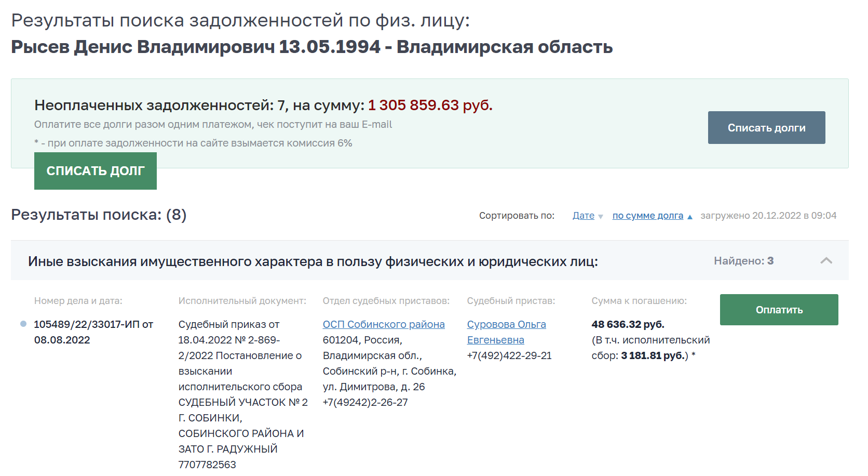868x476 pixels.
Task: Click the amount '48 636.32 руб.'
Action: (628, 324)
